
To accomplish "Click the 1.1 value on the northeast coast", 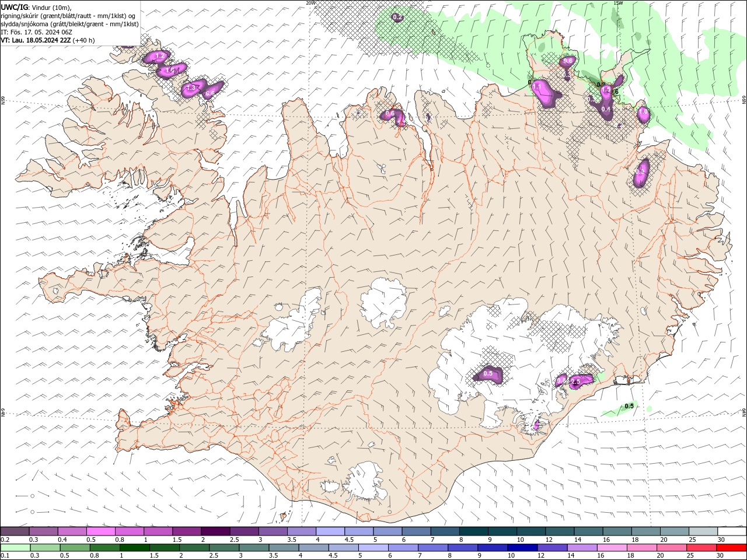I will pos(537,86).
